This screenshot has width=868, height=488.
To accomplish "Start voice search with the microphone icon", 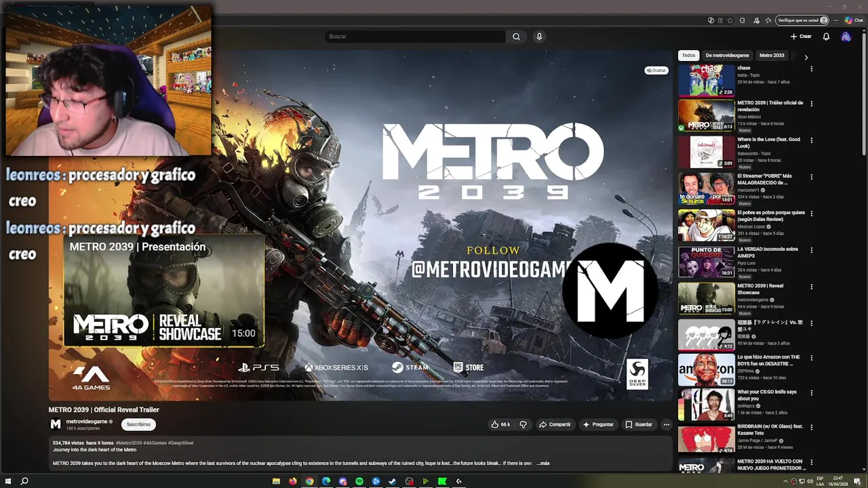I will (539, 37).
